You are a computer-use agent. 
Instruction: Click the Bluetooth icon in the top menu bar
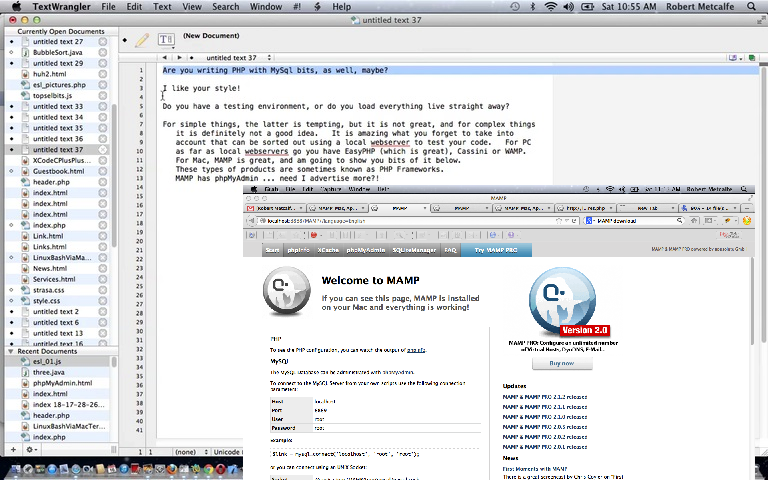[x=533, y=6]
